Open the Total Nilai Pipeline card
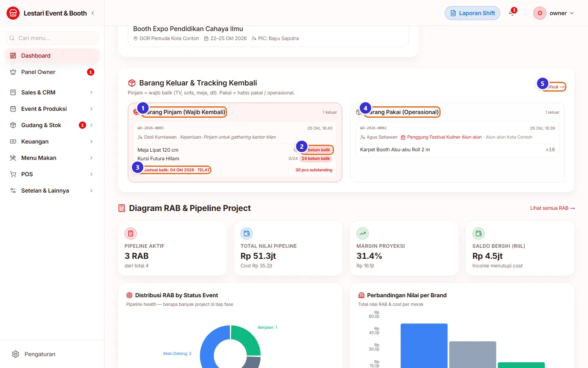Viewport: 588px width, 368px height. [288, 248]
